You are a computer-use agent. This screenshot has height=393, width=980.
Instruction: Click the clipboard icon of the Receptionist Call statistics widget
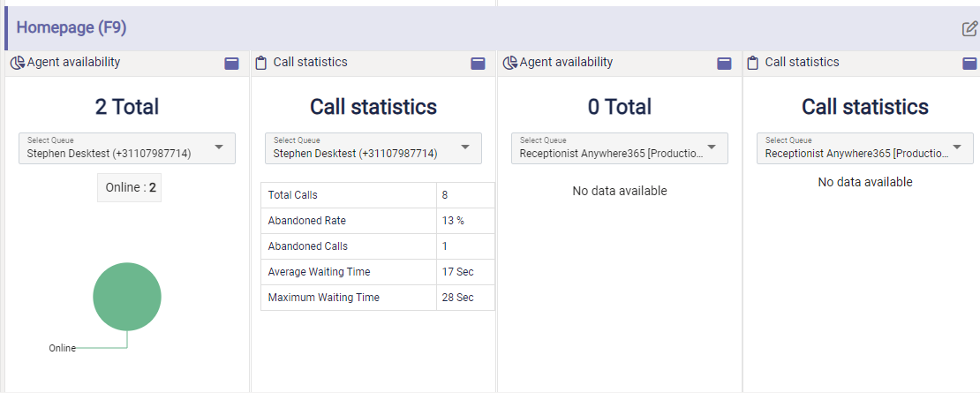point(753,63)
